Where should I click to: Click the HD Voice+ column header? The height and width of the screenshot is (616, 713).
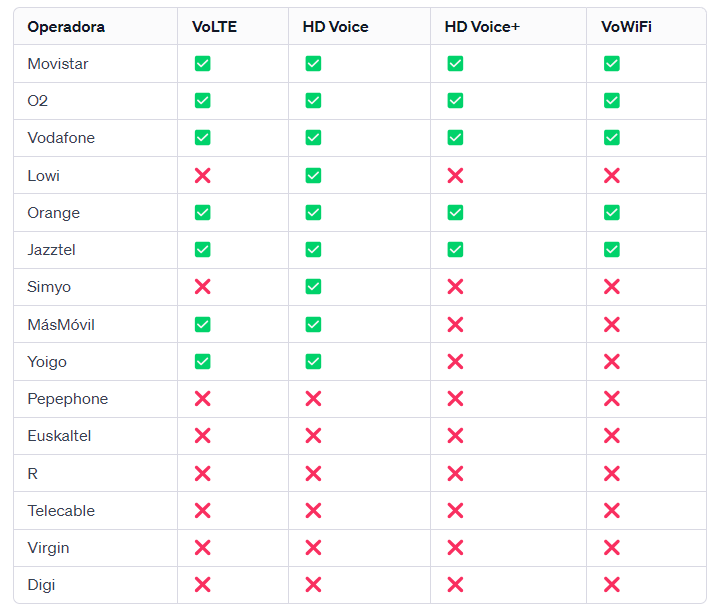482,27
